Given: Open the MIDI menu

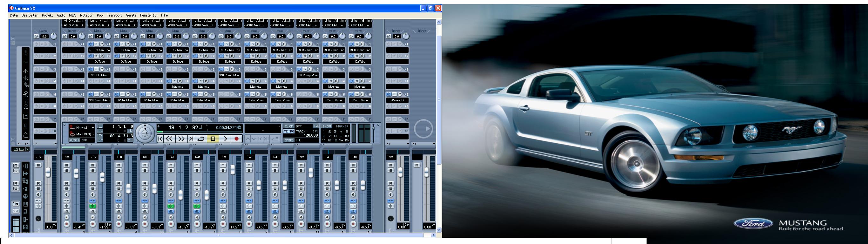Looking at the screenshot, I should [72, 15].
